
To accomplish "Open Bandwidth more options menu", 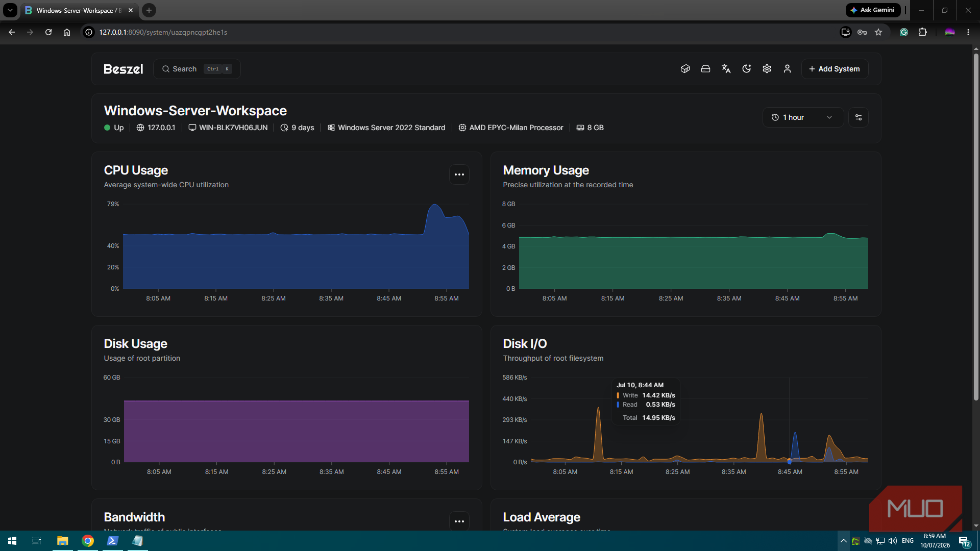I will click(459, 521).
